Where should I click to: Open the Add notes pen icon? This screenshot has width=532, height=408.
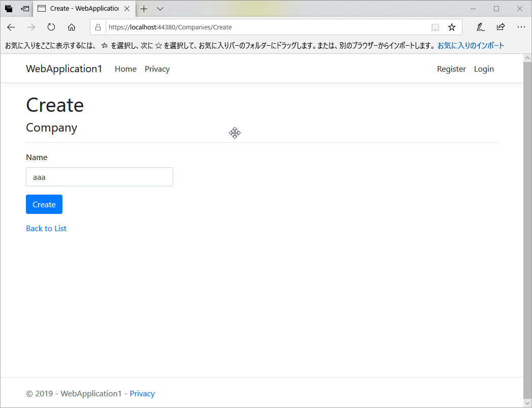[480, 27]
